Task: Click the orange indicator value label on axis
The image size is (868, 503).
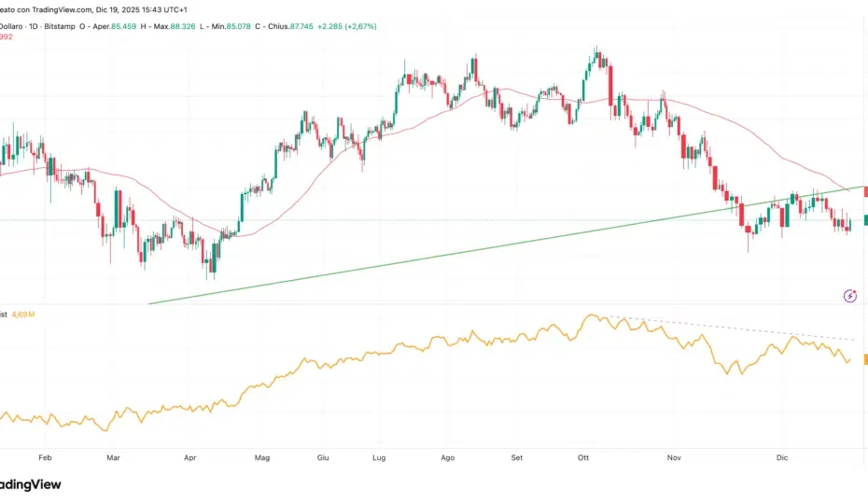Action: [x=864, y=359]
